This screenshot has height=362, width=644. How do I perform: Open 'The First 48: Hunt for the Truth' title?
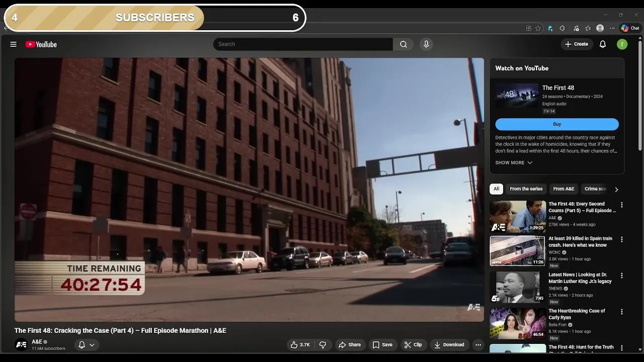click(x=581, y=347)
